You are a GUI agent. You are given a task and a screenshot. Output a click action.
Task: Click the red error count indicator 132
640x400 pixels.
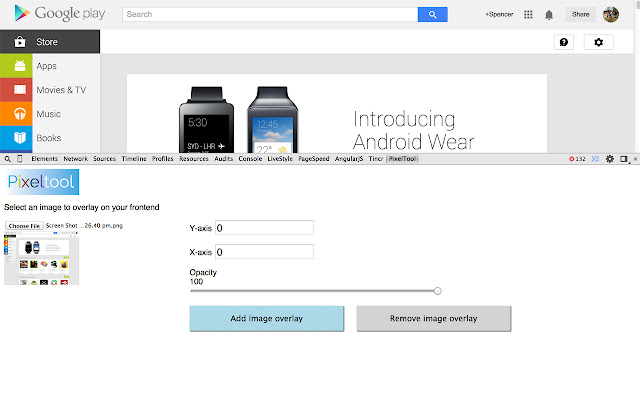coord(577,159)
